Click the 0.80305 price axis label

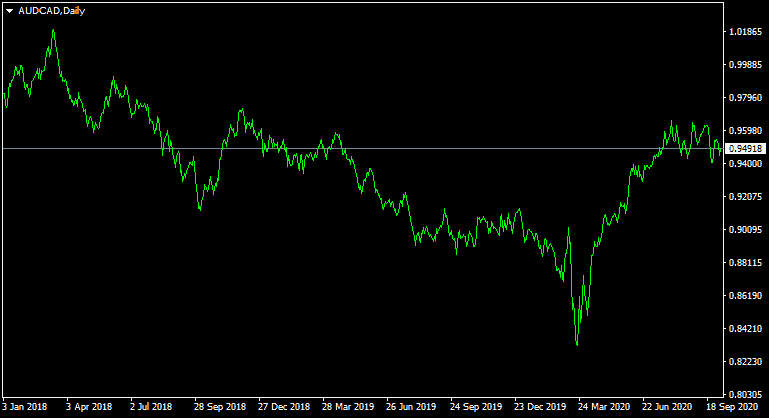pos(745,394)
